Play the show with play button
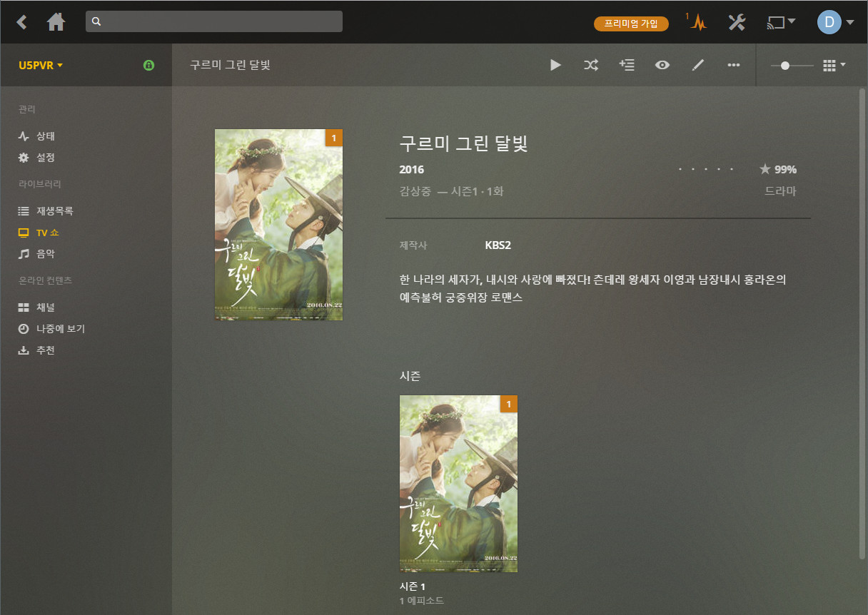The image size is (868, 615). [x=555, y=65]
